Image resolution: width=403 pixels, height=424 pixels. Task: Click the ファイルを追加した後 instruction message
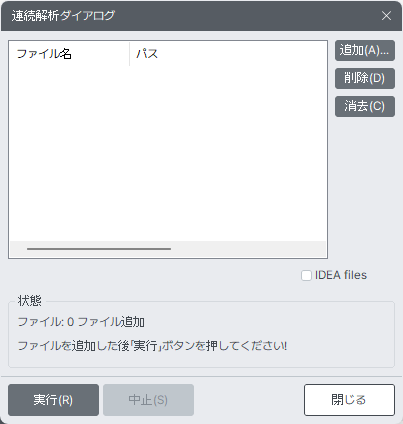tap(152, 346)
